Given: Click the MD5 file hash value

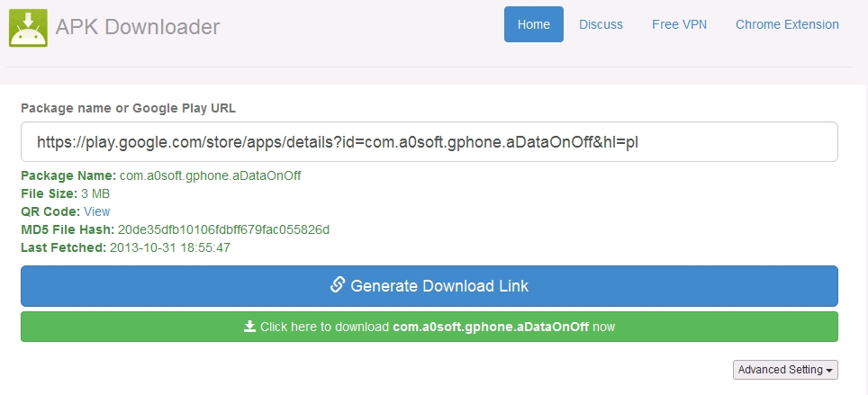Looking at the screenshot, I should click(223, 229).
